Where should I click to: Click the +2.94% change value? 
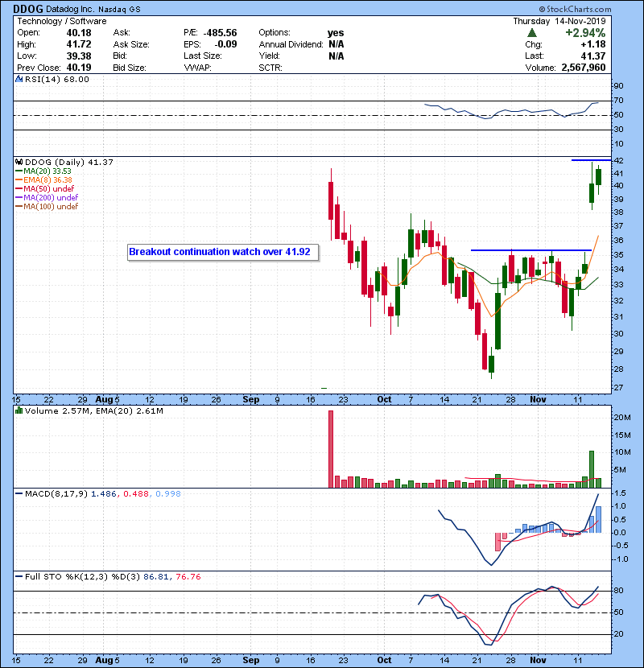click(x=585, y=33)
